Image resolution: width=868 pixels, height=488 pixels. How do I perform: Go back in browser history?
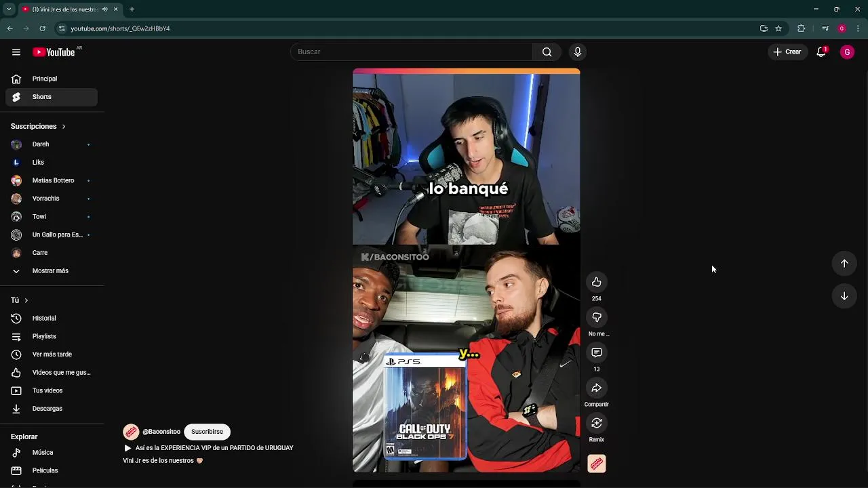pyautogui.click(x=10, y=28)
